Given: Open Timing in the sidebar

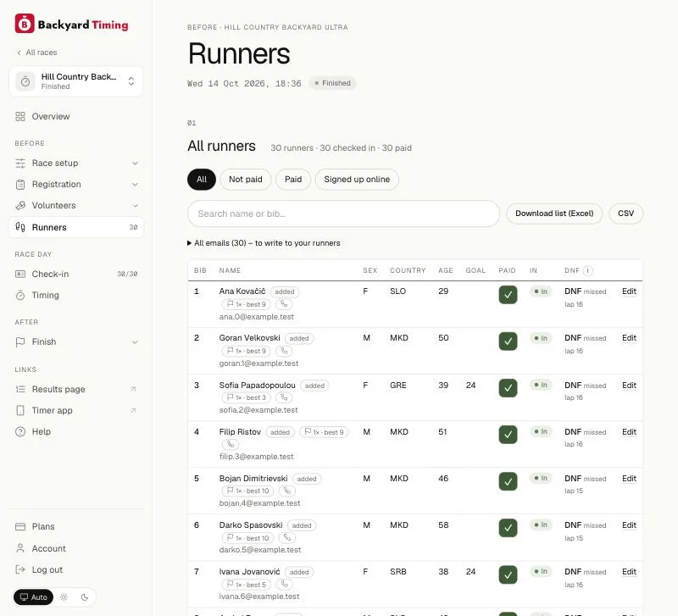Looking at the screenshot, I should (76, 295).
